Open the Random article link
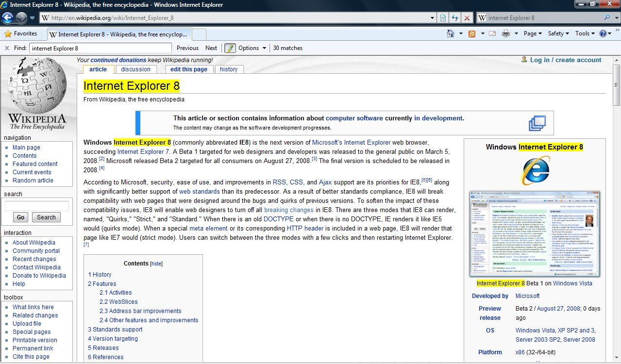This screenshot has height=364, width=621. click(x=33, y=181)
